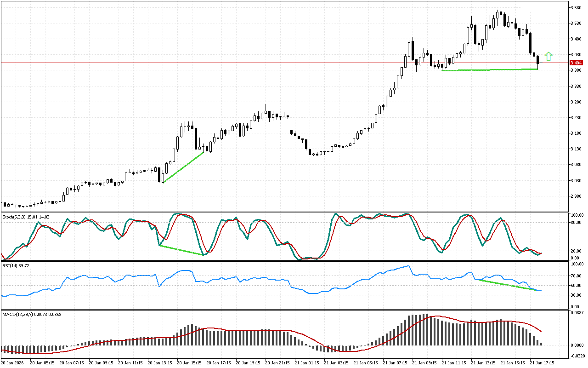The height and width of the screenshot is (368, 588).
Task: Select the red 3.404 current price tag
Action: point(576,63)
